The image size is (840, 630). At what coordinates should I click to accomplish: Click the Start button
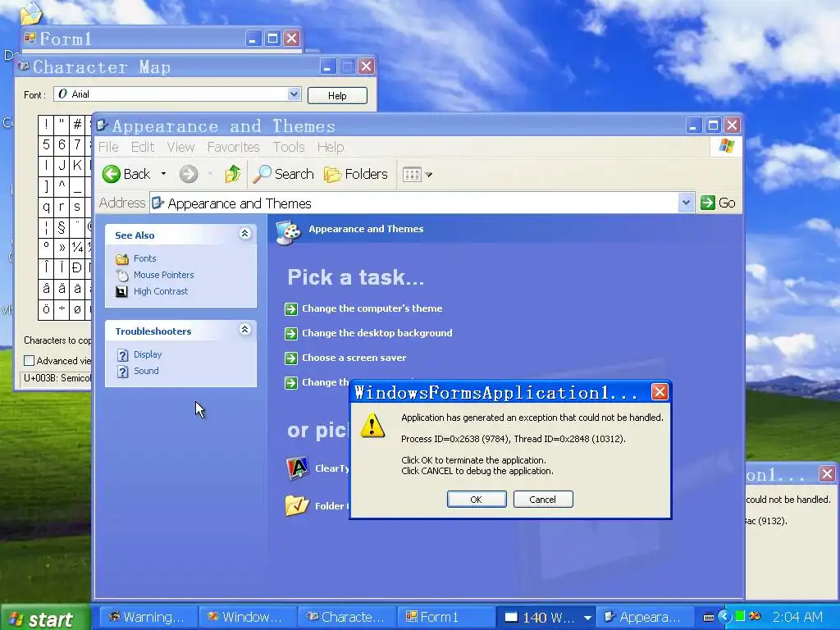pyautogui.click(x=45, y=618)
